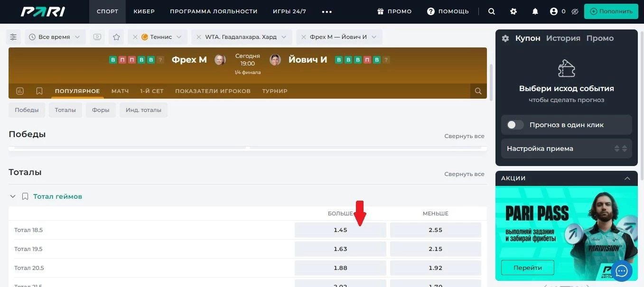Remove the Теннис filter chip
This screenshot has width=644, height=287.
pos(135,37)
